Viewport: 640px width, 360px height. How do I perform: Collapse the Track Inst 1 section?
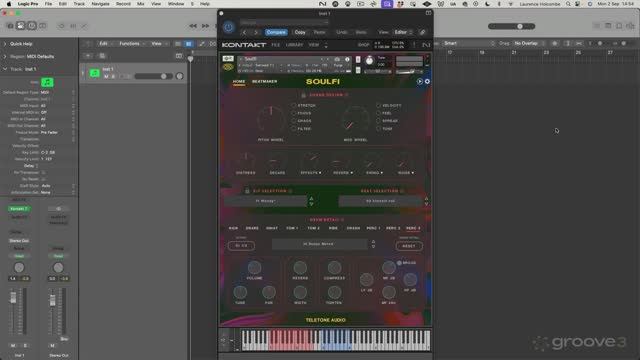(x=5, y=69)
